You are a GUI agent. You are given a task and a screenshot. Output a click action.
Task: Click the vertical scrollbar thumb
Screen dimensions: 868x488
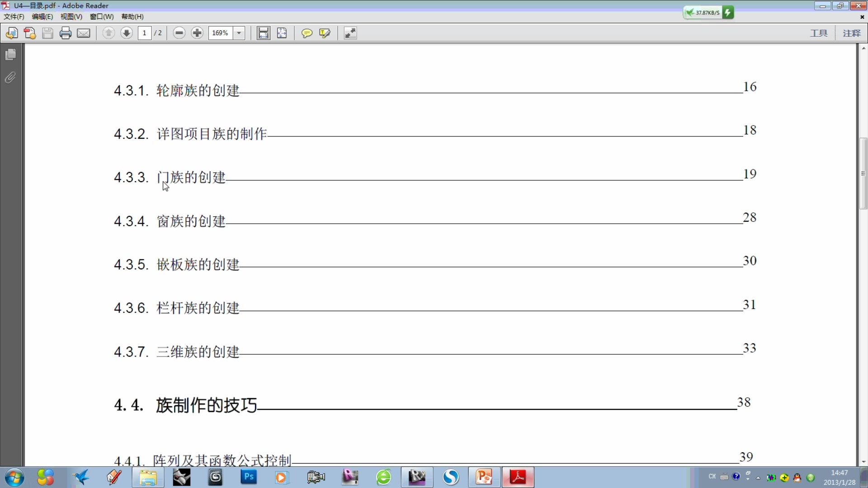point(863,174)
